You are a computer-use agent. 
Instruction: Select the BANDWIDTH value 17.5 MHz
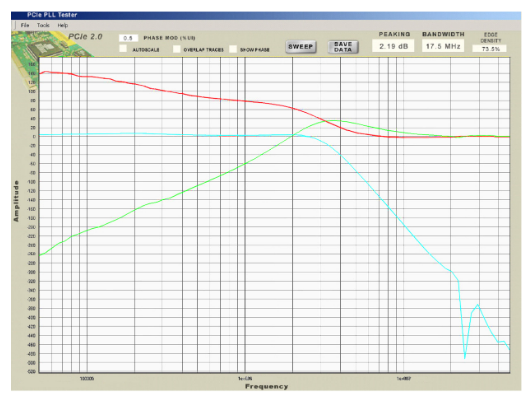[443, 46]
